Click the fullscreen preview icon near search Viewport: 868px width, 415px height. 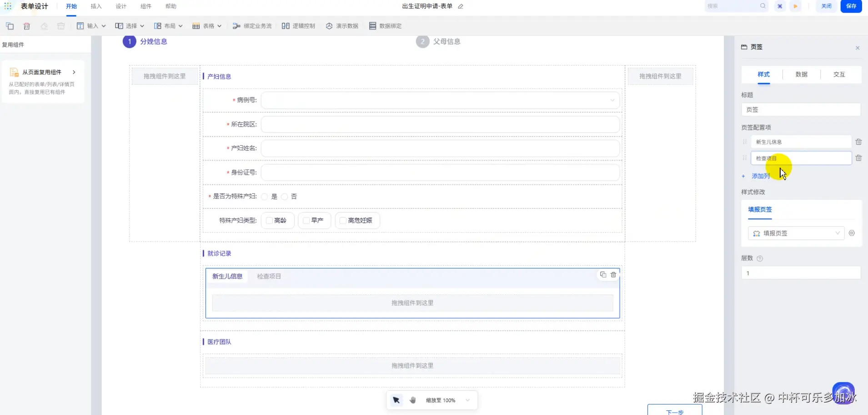pyautogui.click(x=780, y=6)
